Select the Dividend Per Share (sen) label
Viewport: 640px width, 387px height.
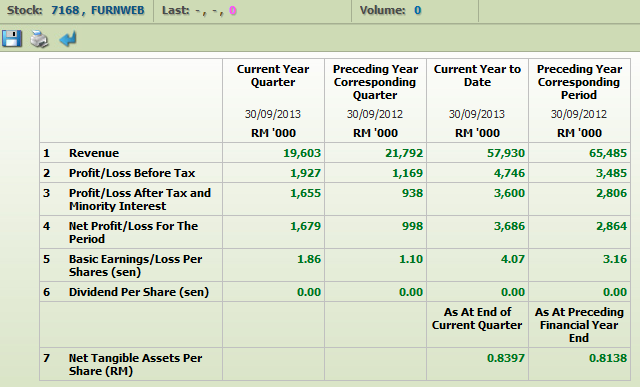click(x=139, y=292)
